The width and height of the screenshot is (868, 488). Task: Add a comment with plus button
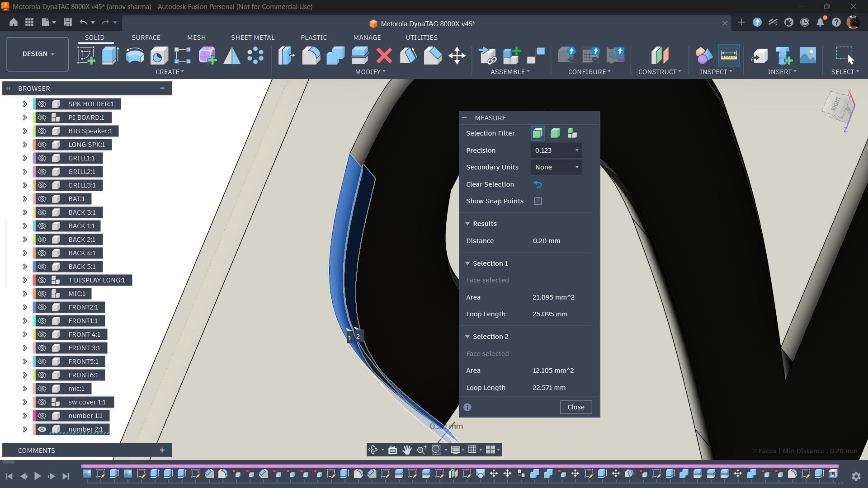point(162,450)
